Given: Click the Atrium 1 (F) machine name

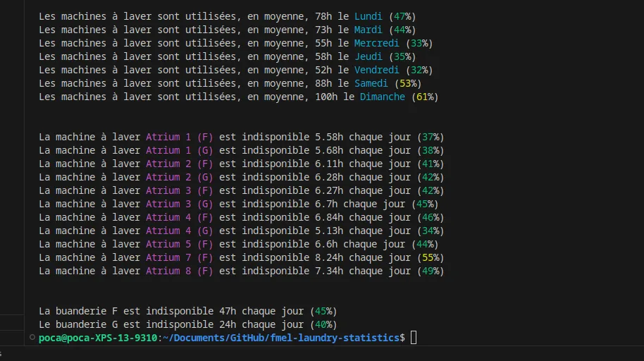Looking at the screenshot, I should 179,137.
